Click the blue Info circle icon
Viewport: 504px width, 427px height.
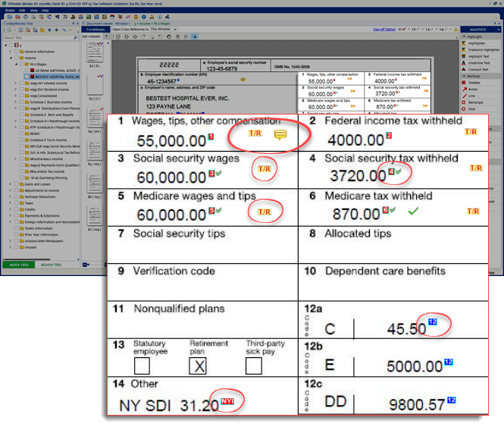159,17
